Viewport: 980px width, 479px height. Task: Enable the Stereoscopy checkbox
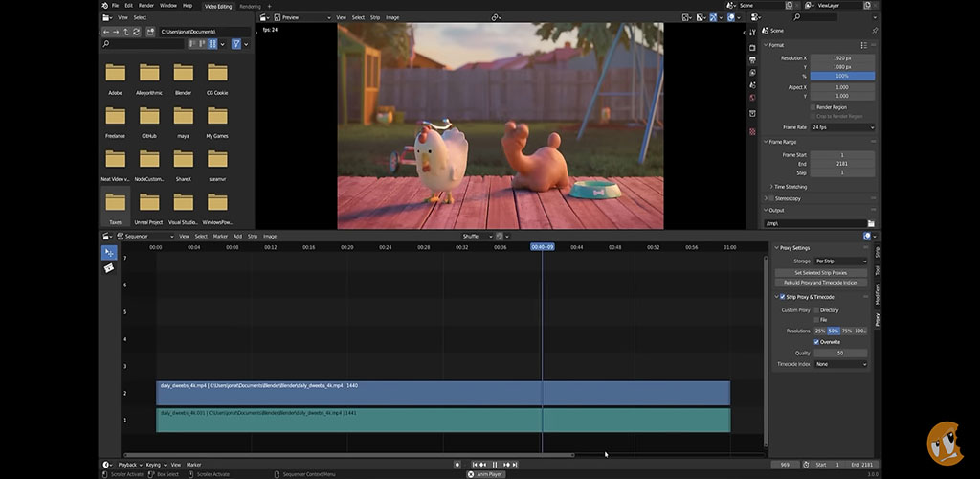770,198
